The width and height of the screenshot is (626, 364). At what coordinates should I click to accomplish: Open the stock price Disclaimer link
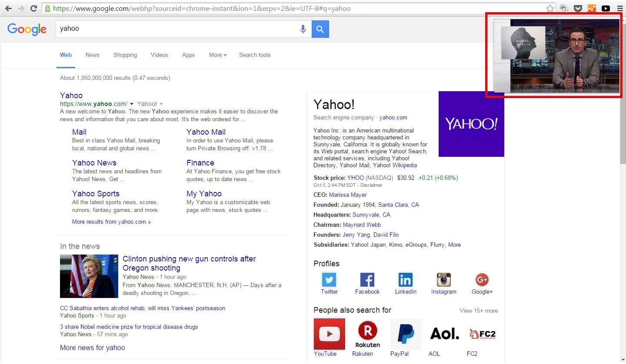[371, 185]
